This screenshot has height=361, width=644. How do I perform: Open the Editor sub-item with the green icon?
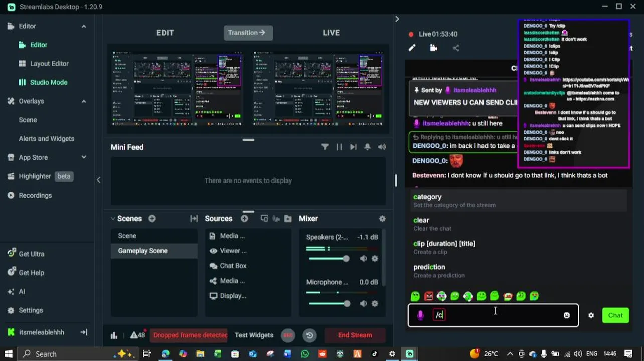38,45
